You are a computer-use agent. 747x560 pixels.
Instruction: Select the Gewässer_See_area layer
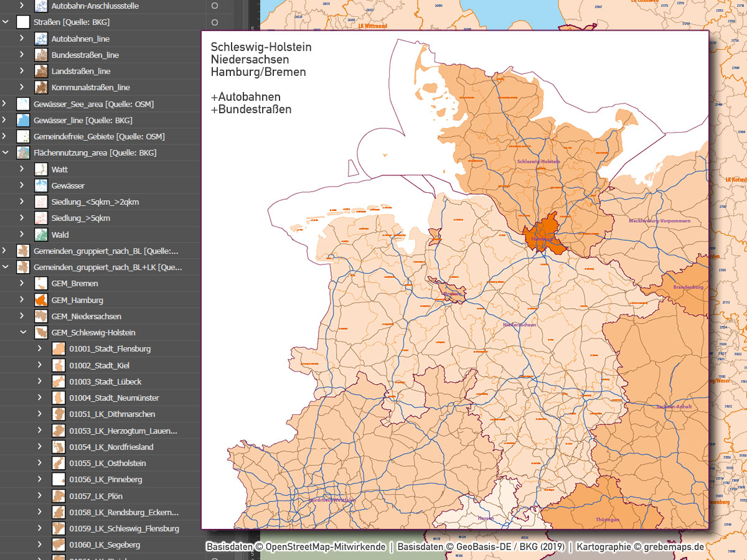[x=75, y=104]
